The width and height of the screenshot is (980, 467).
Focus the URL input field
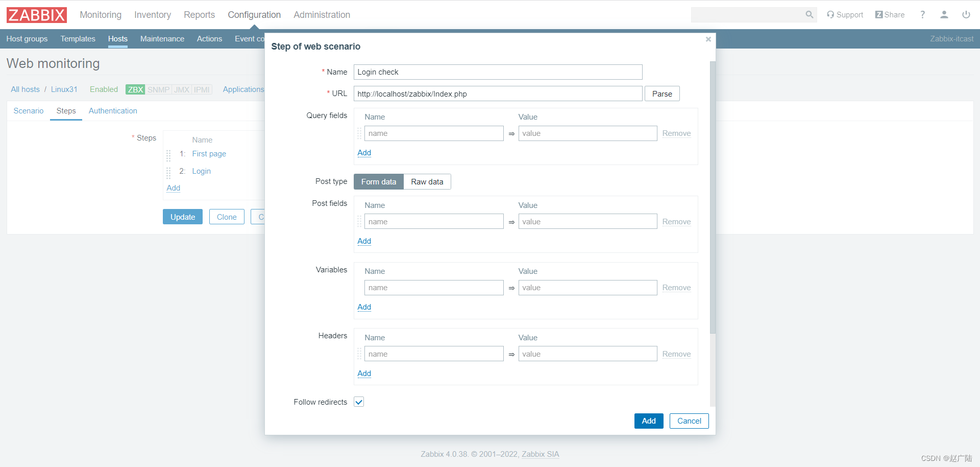(x=498, y=94)
